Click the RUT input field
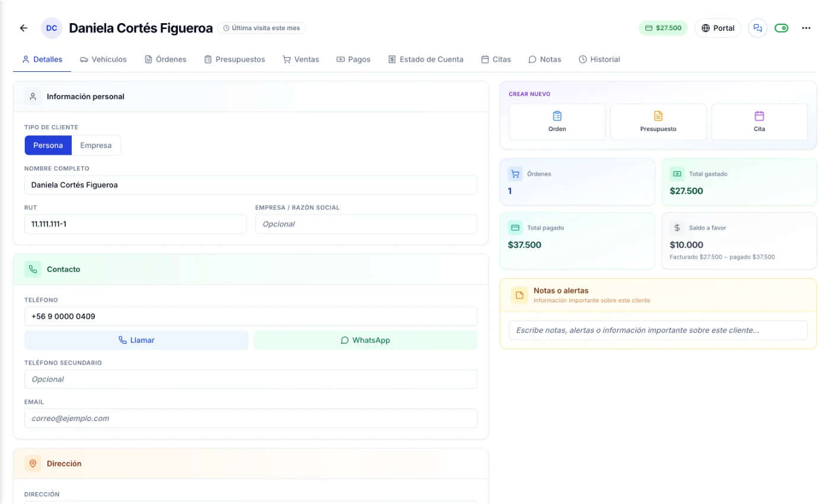The height and width of the screenshot is (504, 830). 135,224
